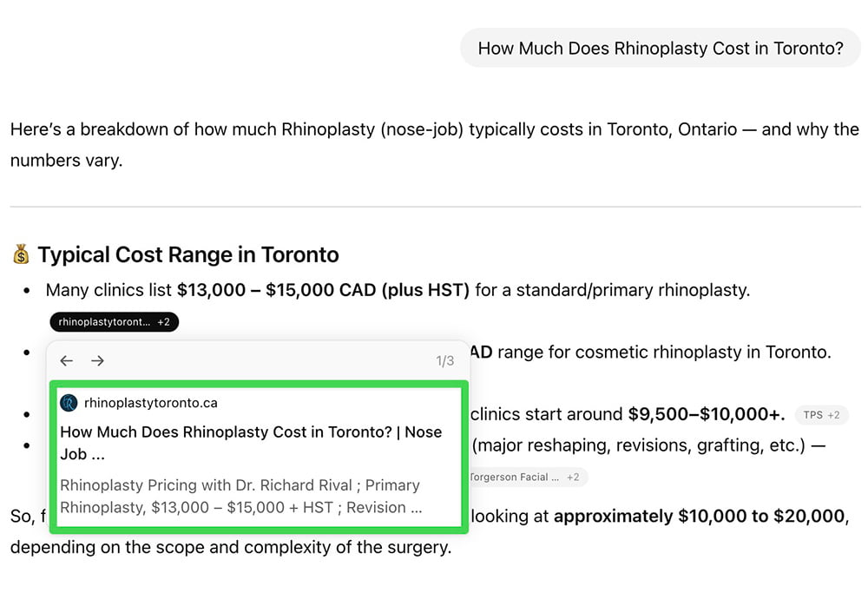Open the TPS +2 source chip
The image size is (868, 593).
pos(820,415)
